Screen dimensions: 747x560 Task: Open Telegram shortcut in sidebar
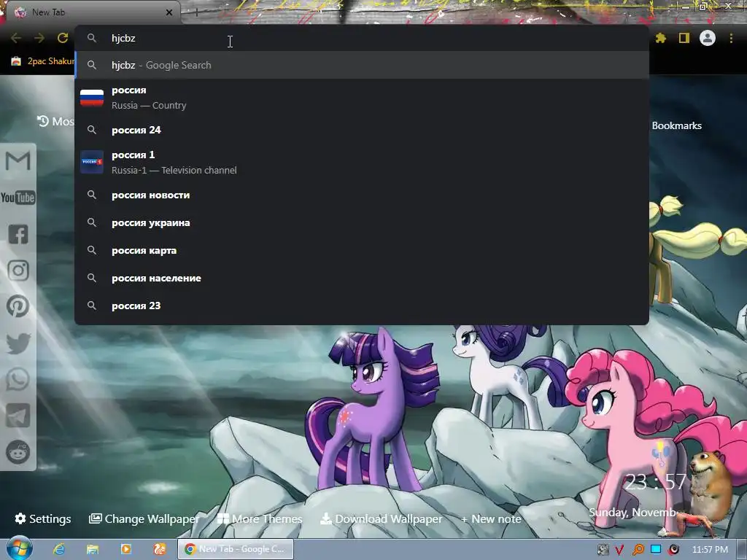coord(18,416)
